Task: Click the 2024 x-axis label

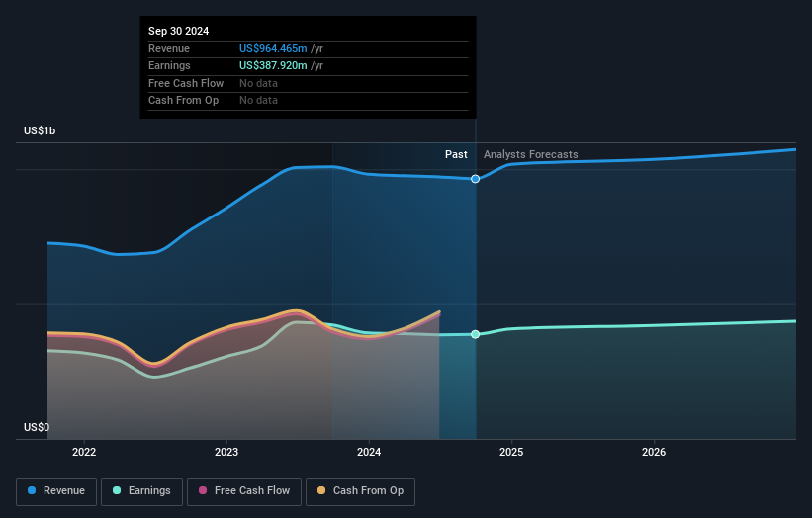Action: click(x=369, y=452)
